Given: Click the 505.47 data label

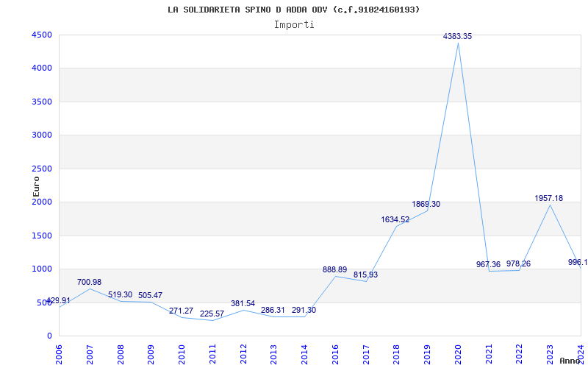Looking at the screenshot, I should [x=151, y=296].
